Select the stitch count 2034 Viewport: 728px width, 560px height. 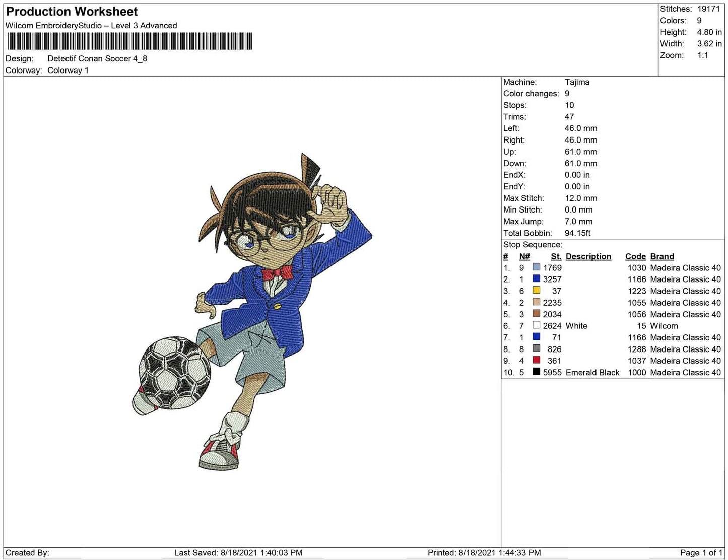[x=552, y=314]
